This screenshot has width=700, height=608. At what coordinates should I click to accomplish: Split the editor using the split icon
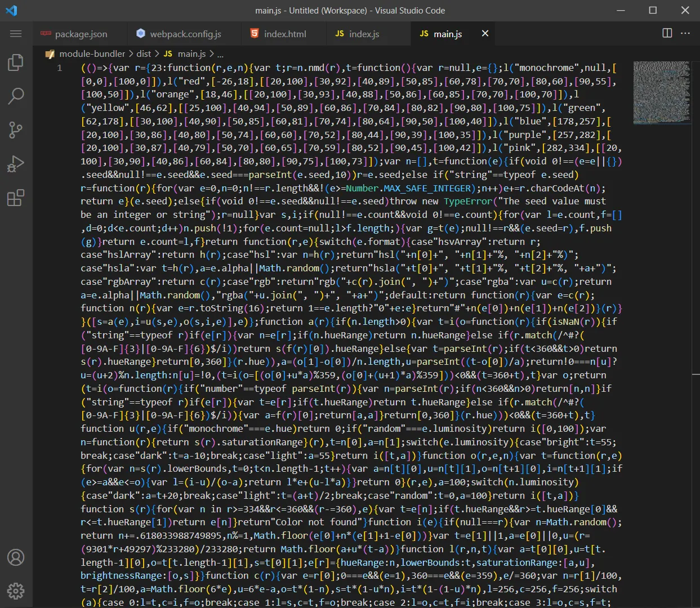tap(666, 34)
